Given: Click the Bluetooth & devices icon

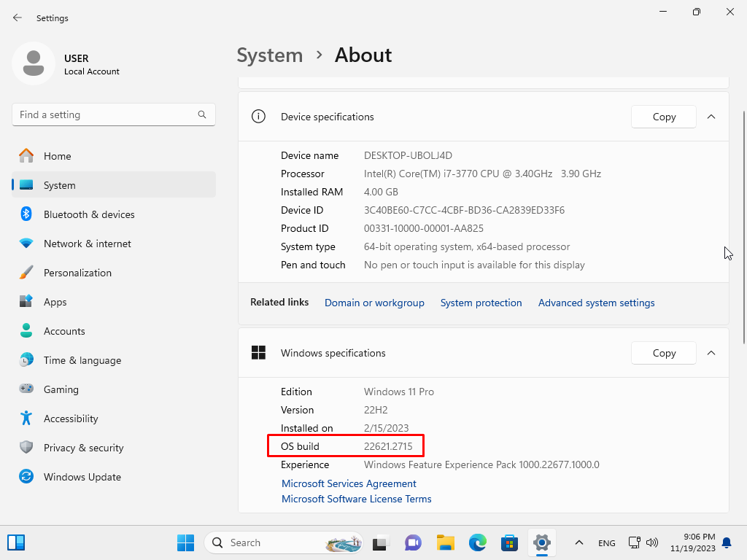Looking at the screenshot, I should pos(26,214).
